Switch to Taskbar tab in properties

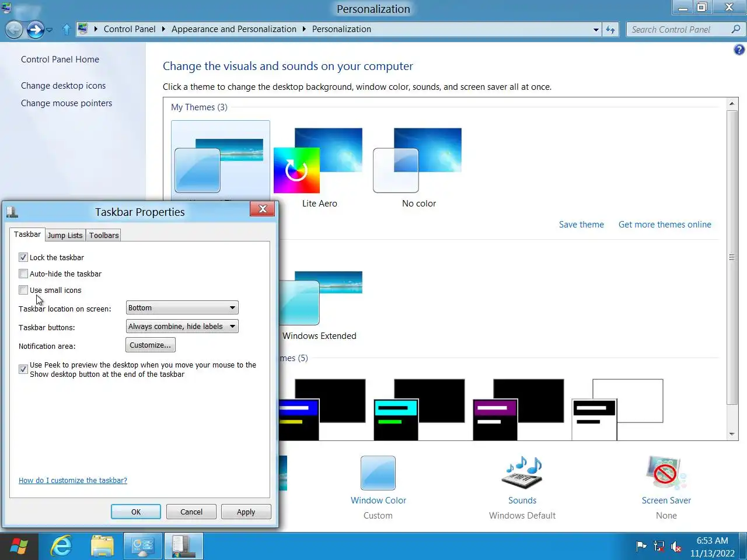point(27,235)
